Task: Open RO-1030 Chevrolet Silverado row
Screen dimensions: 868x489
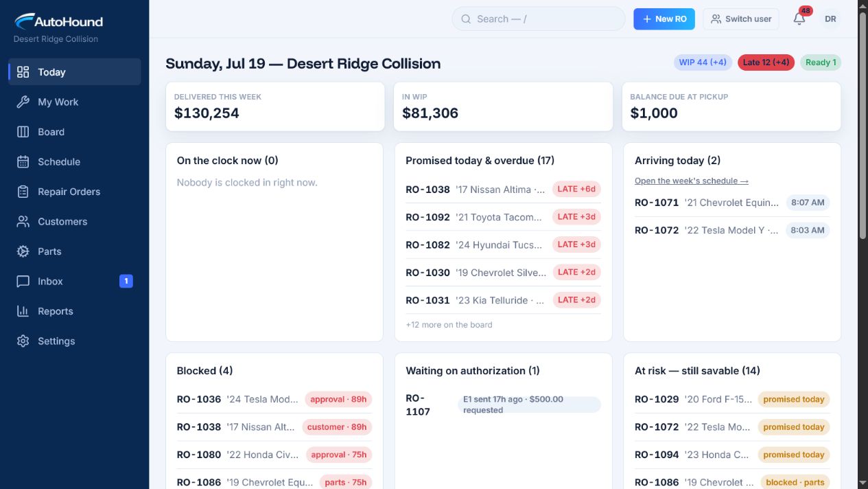Action: [503, 272]
